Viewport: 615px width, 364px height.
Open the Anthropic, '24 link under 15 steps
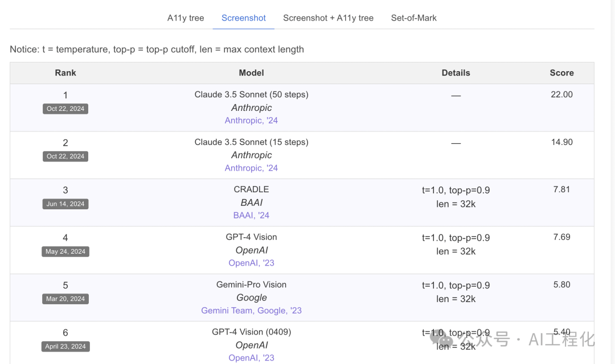click(252, 168)
